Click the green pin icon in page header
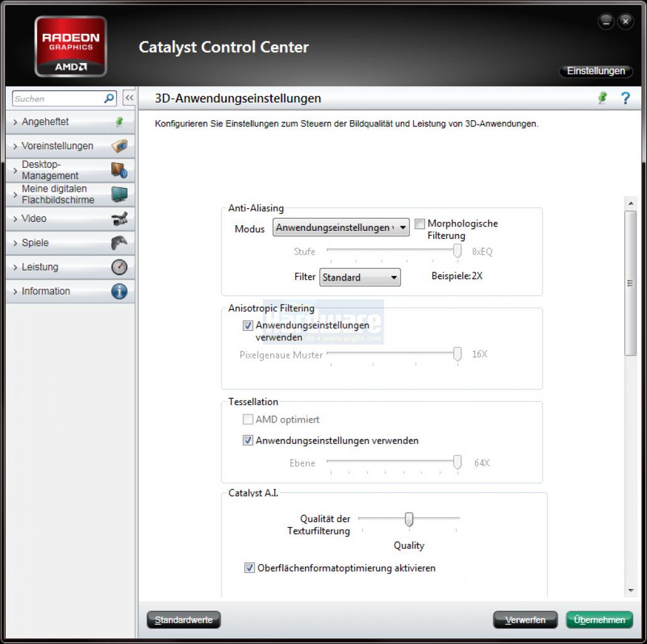The width and height of the screenshot is (647, 644). point(602,98)
